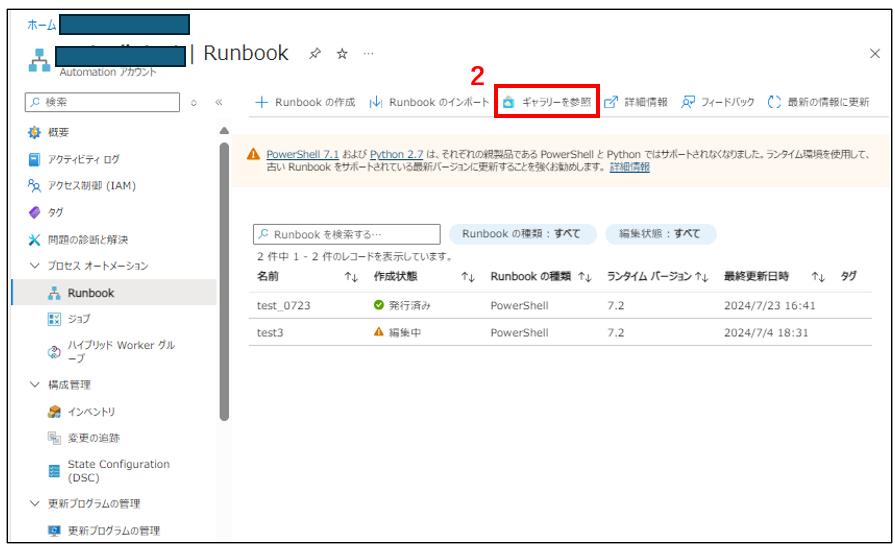The height and width of the screenshot is (546, 895).
Task: Click the インベントリ box icon
Action: point(54,411)
